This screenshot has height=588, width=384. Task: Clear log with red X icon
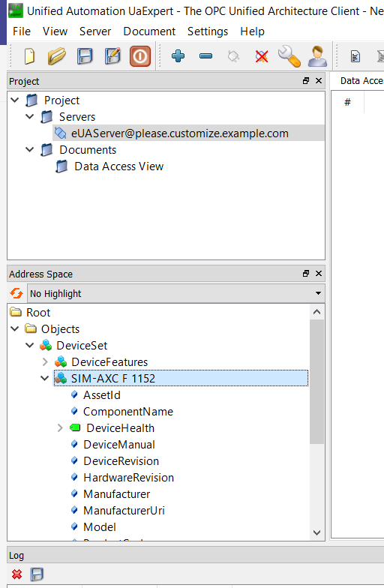point(16,574)
